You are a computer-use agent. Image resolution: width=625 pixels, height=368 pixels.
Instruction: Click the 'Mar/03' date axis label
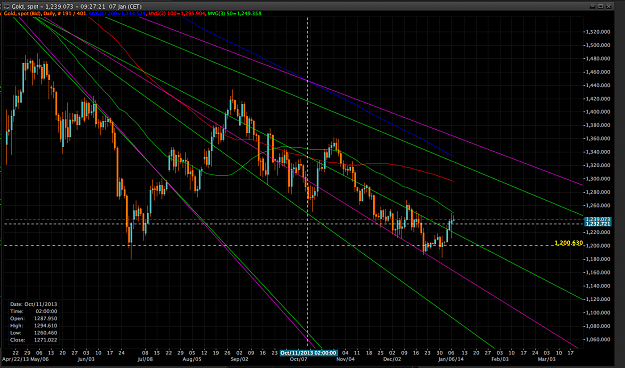(546, 359)
